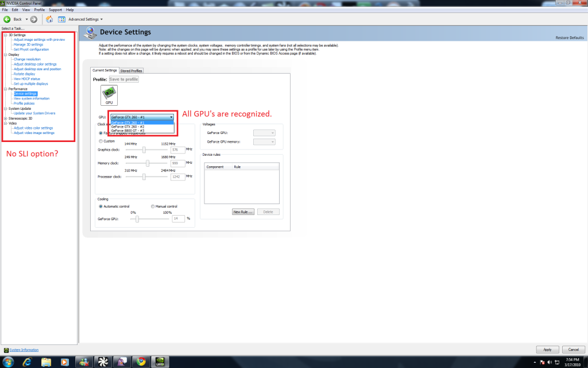Click the Advanced Settings view grid icon
Image resolution: width=588 pixels, height=368 pixels.
point(61,19)
